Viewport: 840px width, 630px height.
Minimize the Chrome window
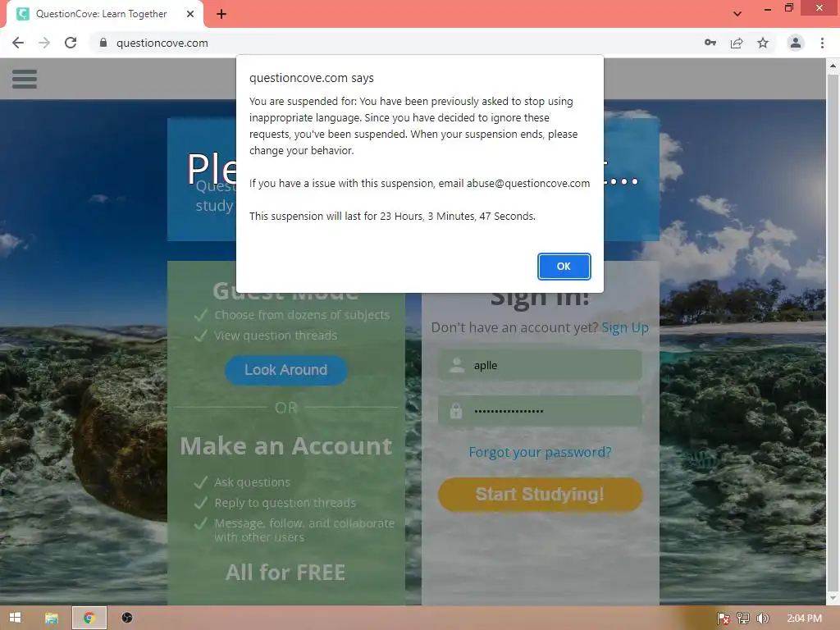tap(768, 9)
